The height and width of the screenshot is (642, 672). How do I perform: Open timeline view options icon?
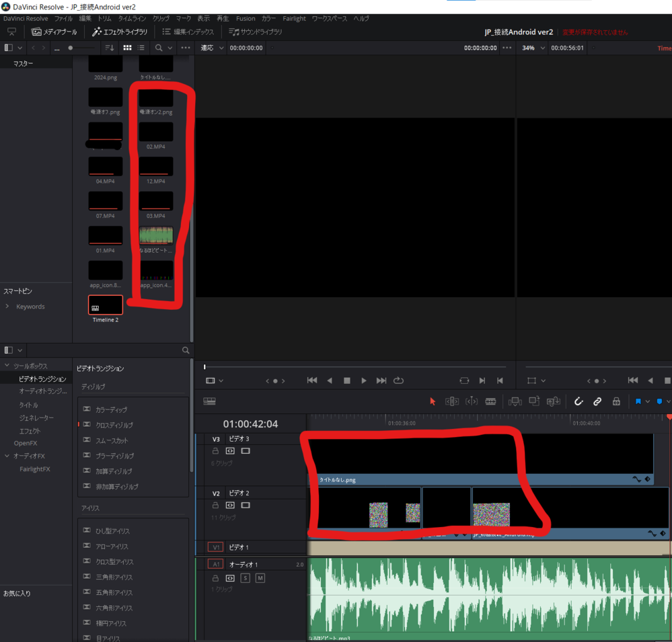pos(210,401)
